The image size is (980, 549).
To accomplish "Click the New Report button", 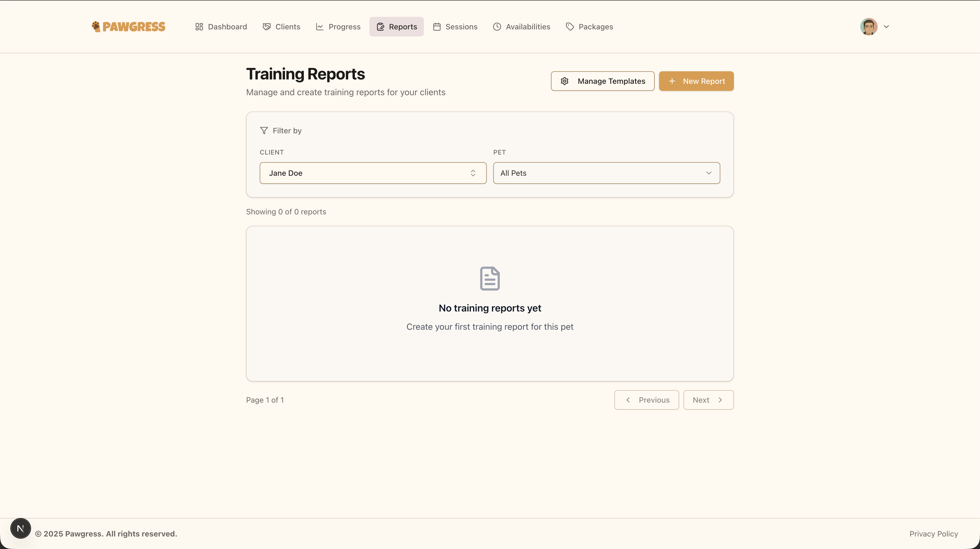I will (696, 81).
